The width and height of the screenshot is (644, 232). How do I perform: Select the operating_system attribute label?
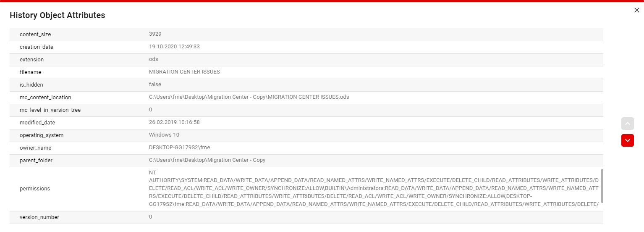42,135
